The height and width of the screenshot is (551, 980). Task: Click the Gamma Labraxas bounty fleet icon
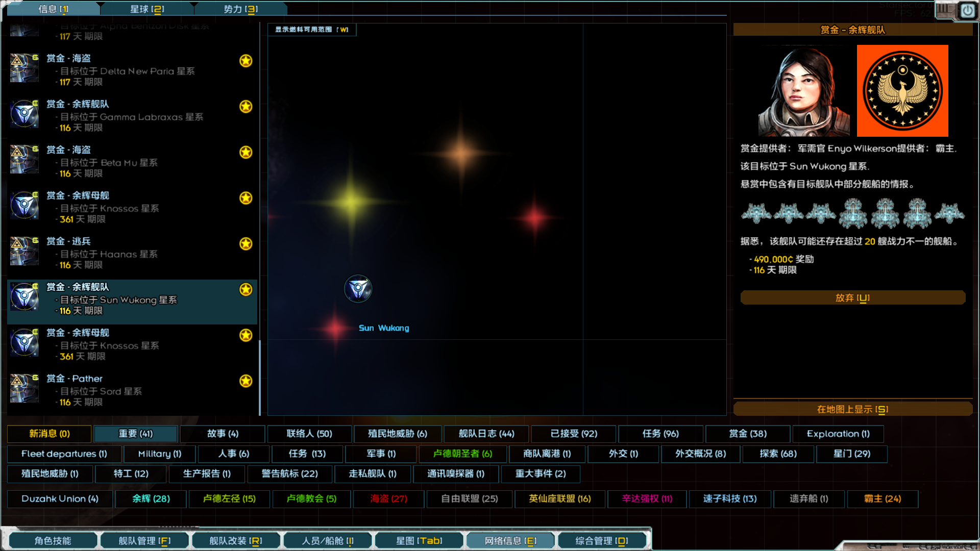24,114
